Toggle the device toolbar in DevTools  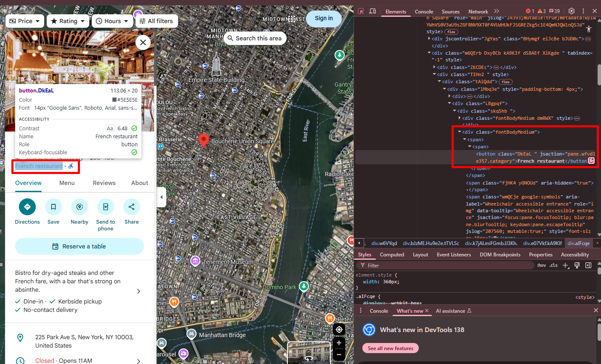coord(372,11)
